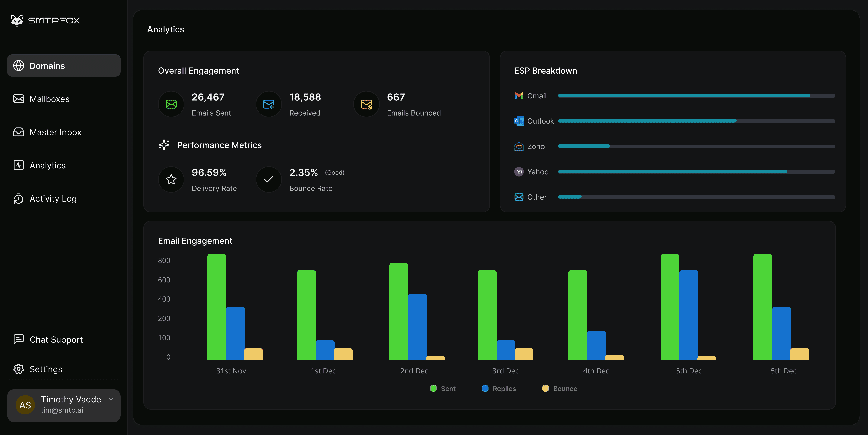This screenshot has height=435, width=868.
Task: Click the Outlook logo icon
Action: point(519,121)
